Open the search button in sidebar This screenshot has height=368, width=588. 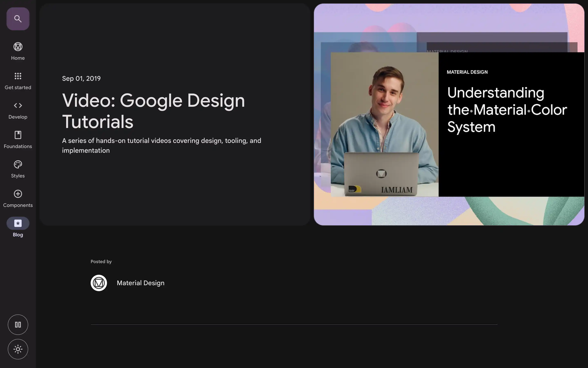tap(18, 19)
